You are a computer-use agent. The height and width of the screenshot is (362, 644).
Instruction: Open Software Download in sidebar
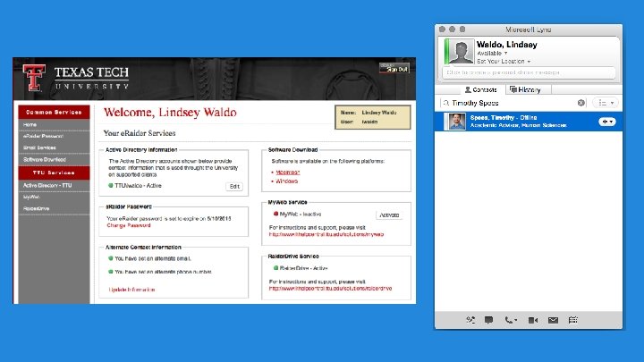(x=45, y=159)
